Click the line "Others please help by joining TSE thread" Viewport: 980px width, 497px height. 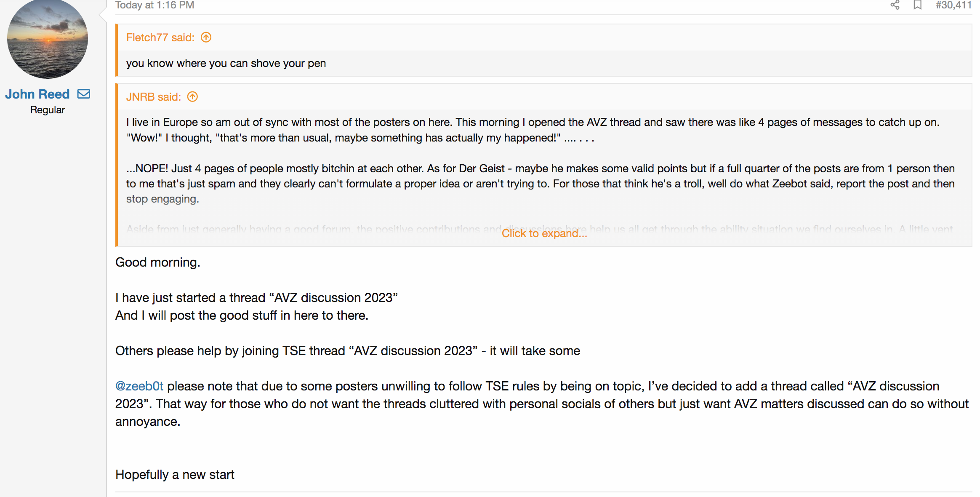click(347, 351)
